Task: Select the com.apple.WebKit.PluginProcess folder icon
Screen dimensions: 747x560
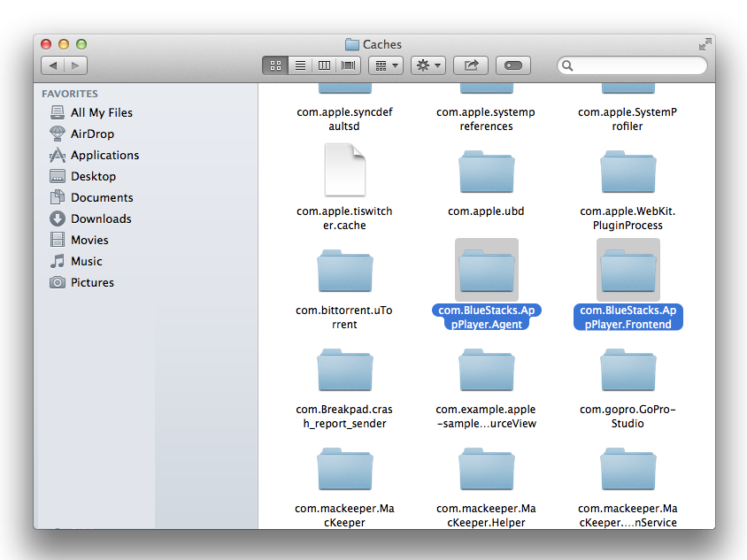Action: click(628, 172)
